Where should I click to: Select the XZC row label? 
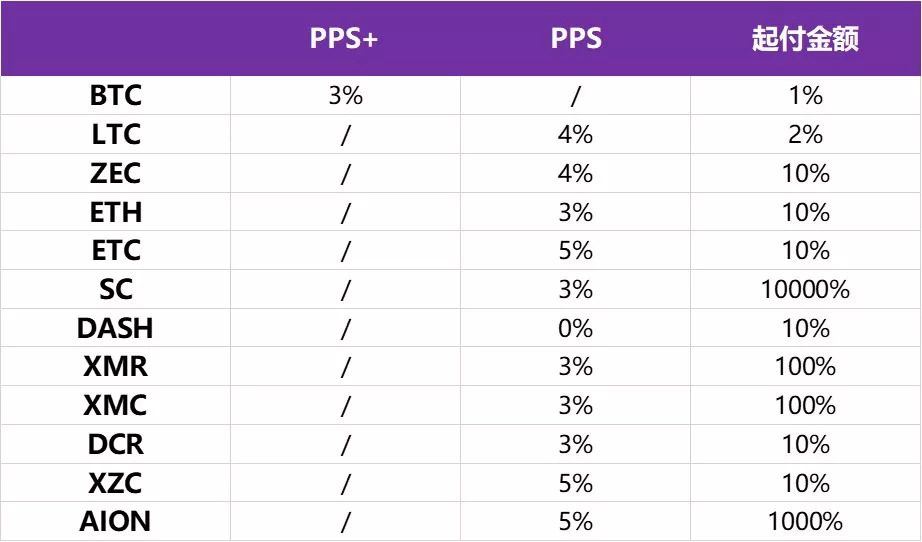coord(116,484)
